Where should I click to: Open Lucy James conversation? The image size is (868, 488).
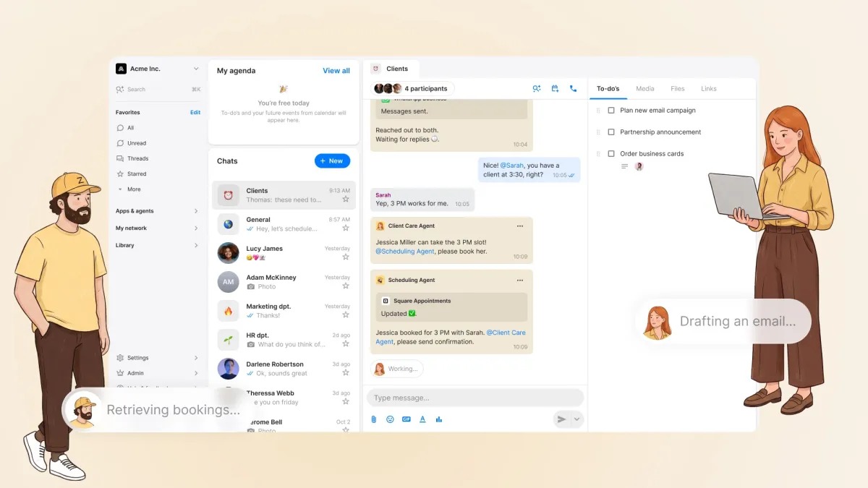click(284, 253)
